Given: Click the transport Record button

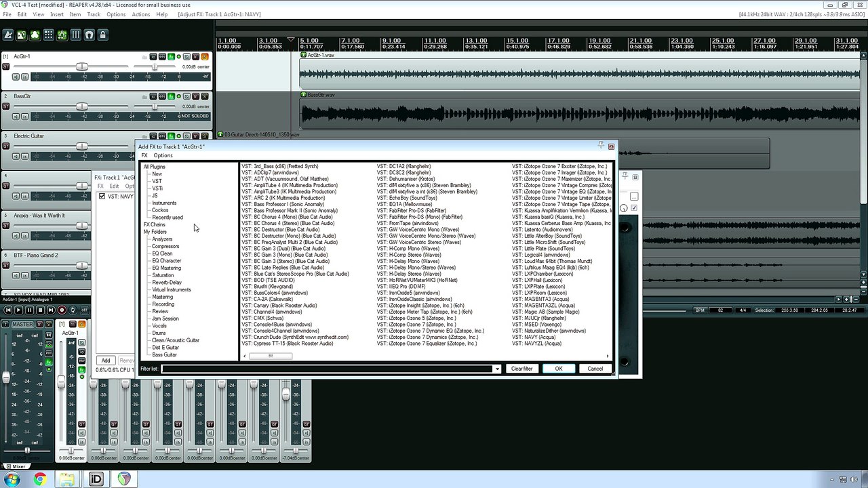Looking at the screenshot, I should [62, 310].
